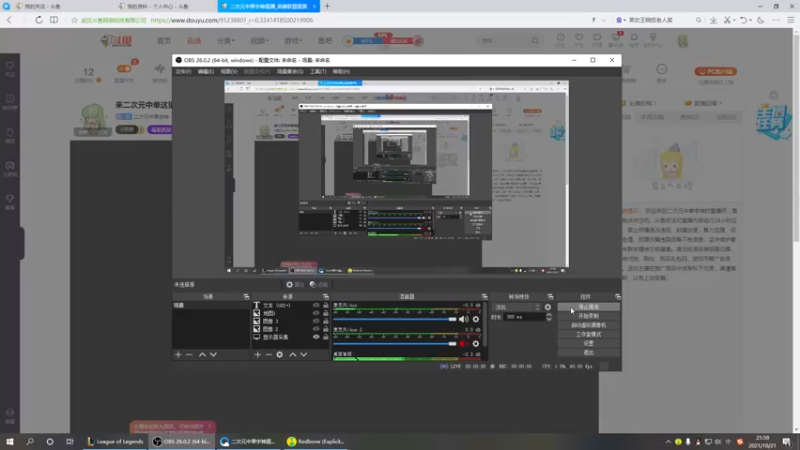Add a new source with plus icon
The height and width of the screenshot is (450, 800).
pyautogui.click(x=258, y=355)
